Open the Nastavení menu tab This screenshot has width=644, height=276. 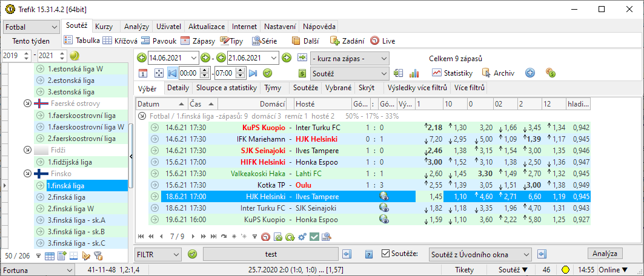click(280, 27)
